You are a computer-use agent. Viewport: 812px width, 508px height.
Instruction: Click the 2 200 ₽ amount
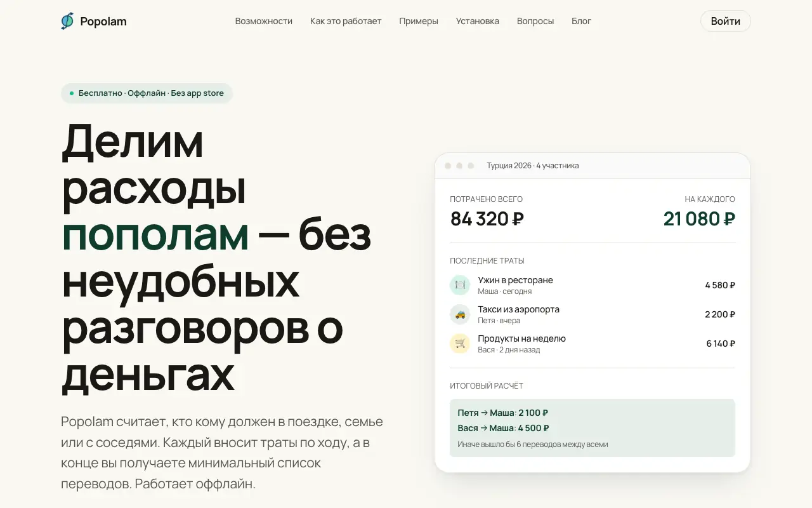click(x=720, y=314)
